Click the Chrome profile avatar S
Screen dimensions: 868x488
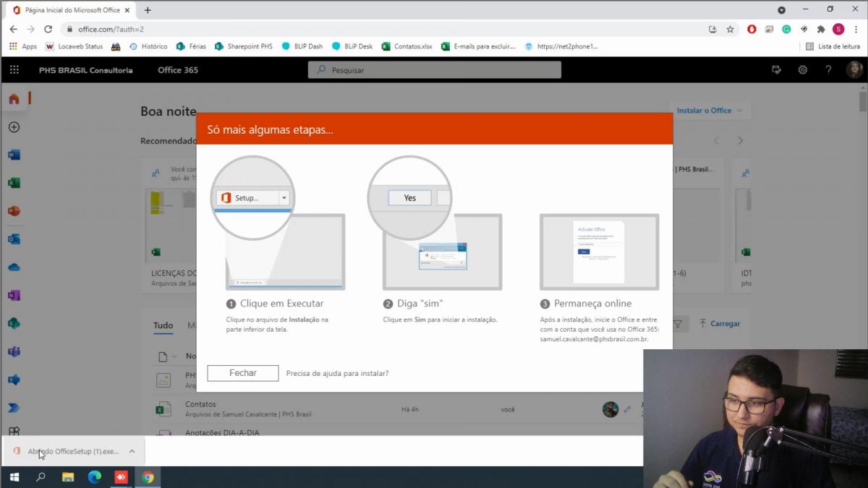838,30
